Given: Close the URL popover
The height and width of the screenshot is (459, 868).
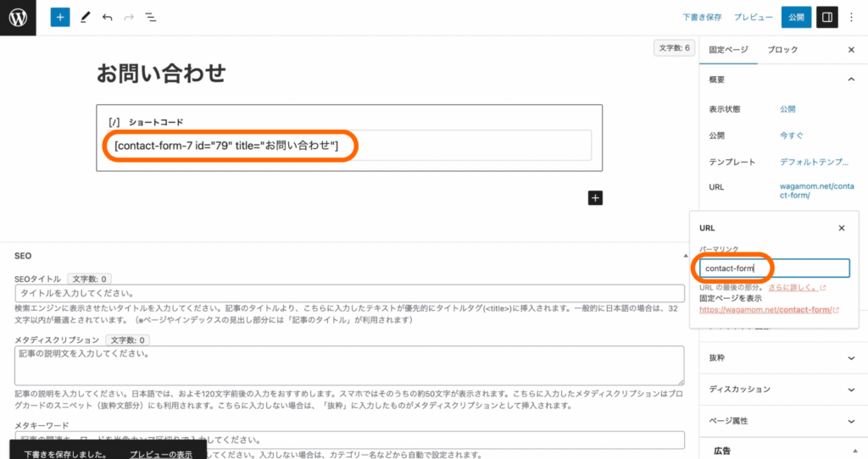Looking at the screenshot, I should point(842,228).
